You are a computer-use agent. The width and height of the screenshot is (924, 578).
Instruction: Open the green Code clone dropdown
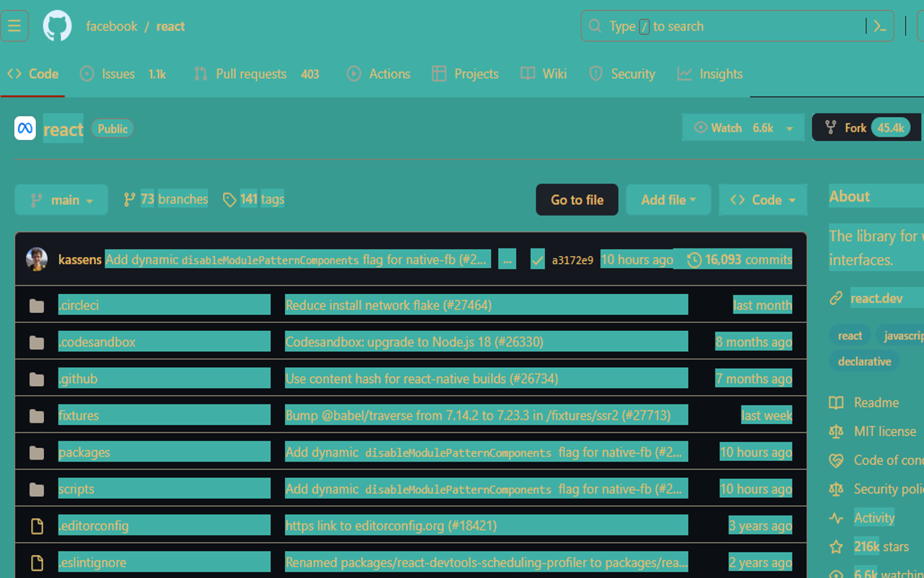pos(763,199)
